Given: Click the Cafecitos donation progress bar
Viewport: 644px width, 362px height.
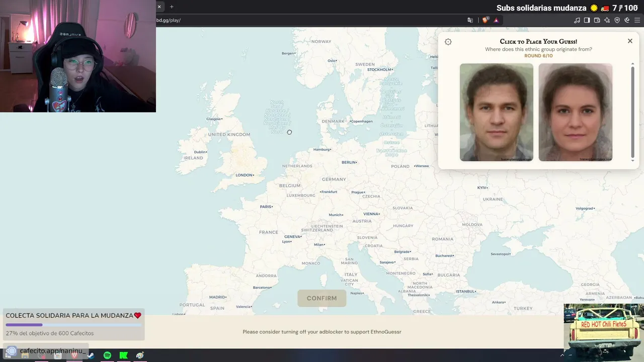Looking at the screenshot, I should [x=73, y=325].
